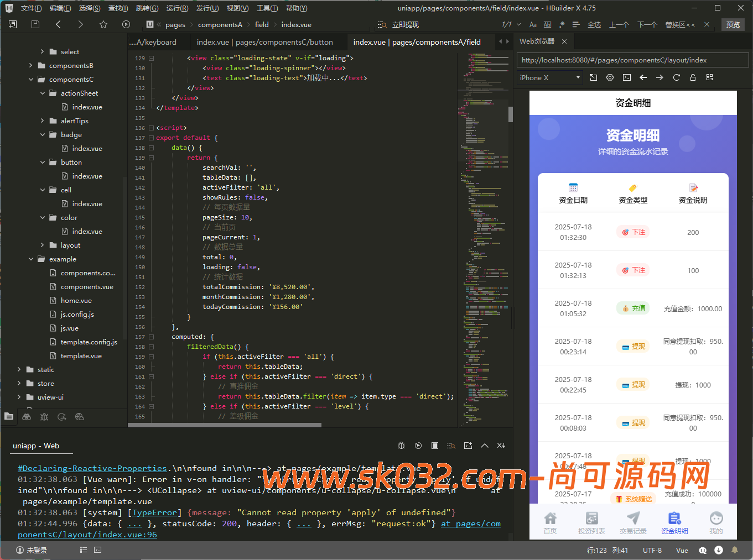Click the lock icon in the browser preview toolbar
753x560 pixels.
(693, 77)
